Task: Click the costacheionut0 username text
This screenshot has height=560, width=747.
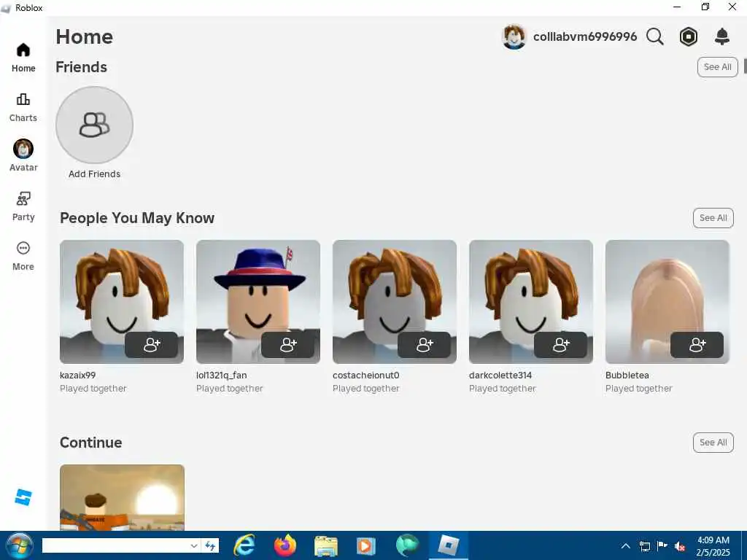Action: click(x=366, y=376)
